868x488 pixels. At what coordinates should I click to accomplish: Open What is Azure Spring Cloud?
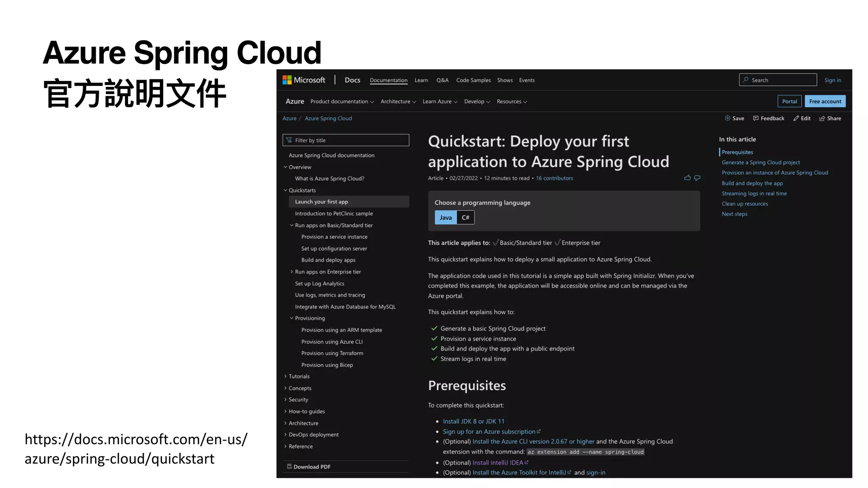pyautogui.click(x=330, y=178)
